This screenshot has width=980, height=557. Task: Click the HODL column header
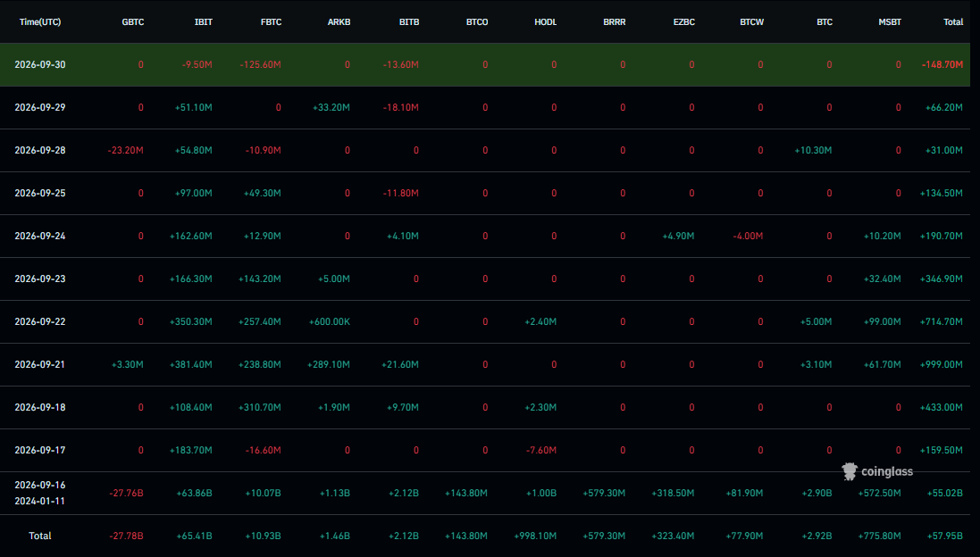tap(545, 21)
